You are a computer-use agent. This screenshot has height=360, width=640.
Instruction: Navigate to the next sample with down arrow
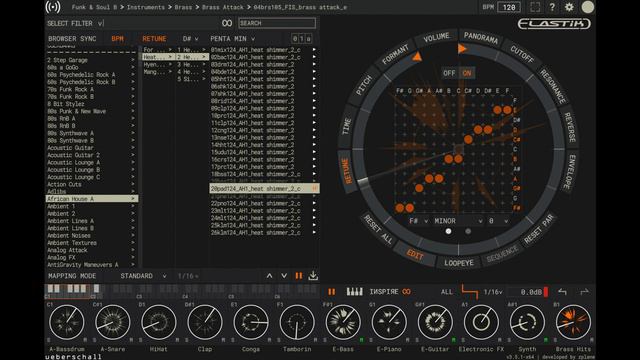284,276
